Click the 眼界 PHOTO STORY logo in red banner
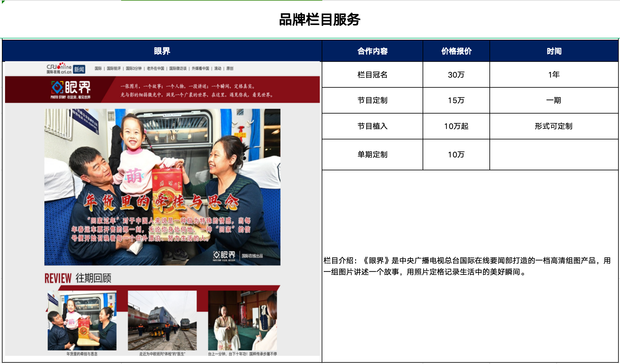Image resolution: width=620 pixels, height=364 pixels. (70, 89)
